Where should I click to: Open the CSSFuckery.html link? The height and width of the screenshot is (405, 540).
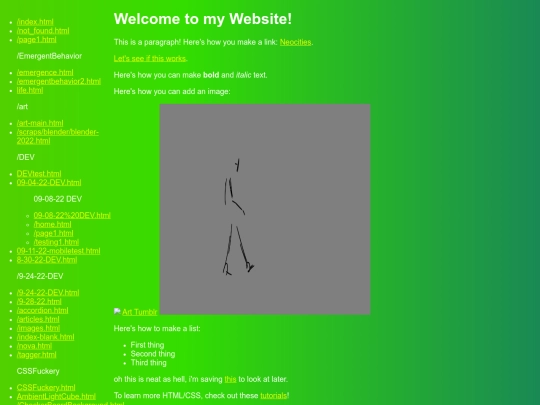46,388
